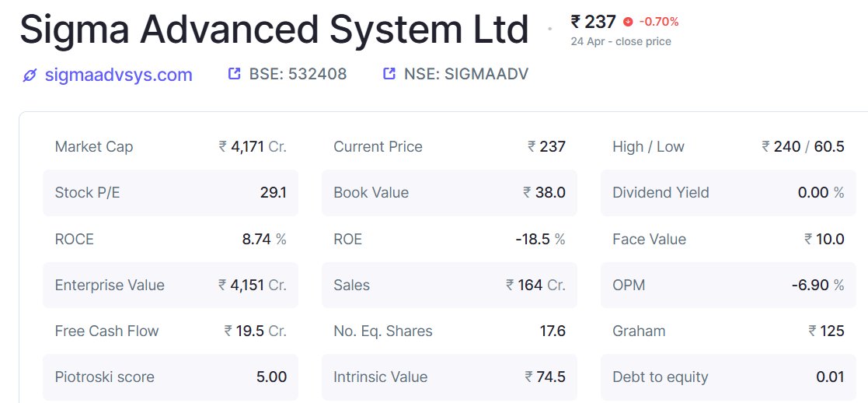Open the sigmaadvsys.com website link
868x403 pixels.
(x=118, y=74)
